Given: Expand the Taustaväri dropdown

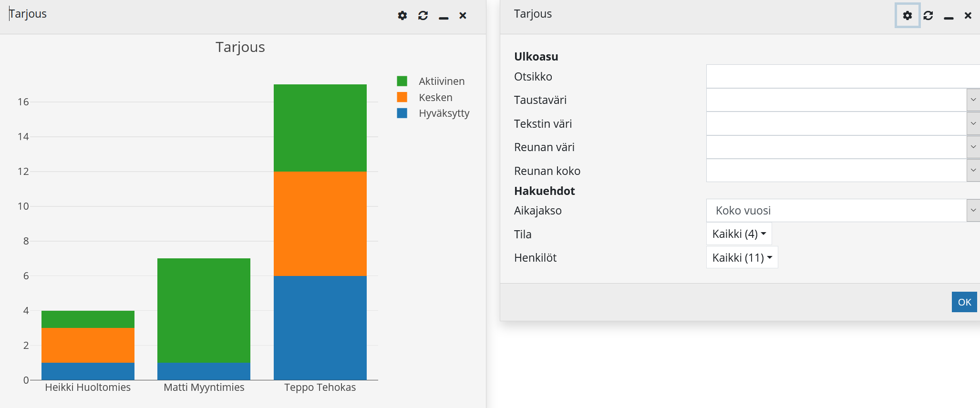Looking at the screenshot, I should 973,100.
